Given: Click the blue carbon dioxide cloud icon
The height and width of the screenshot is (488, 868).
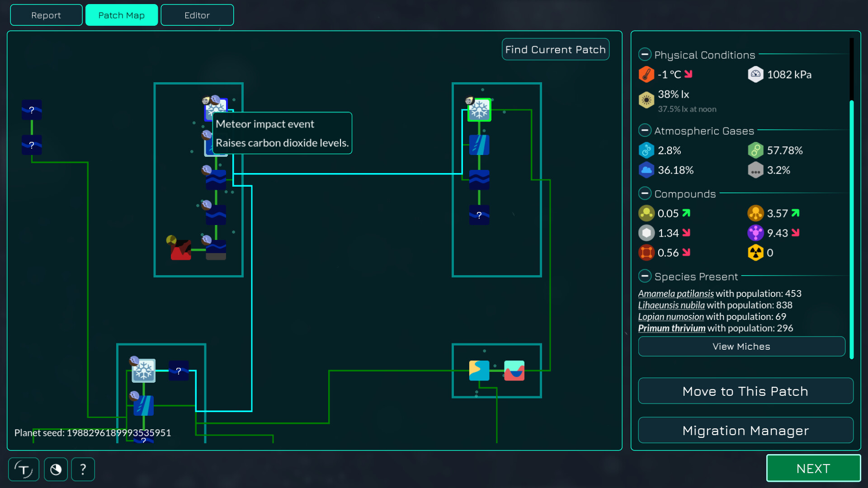Looking at the screenshot, I should (x=646, y=170).
